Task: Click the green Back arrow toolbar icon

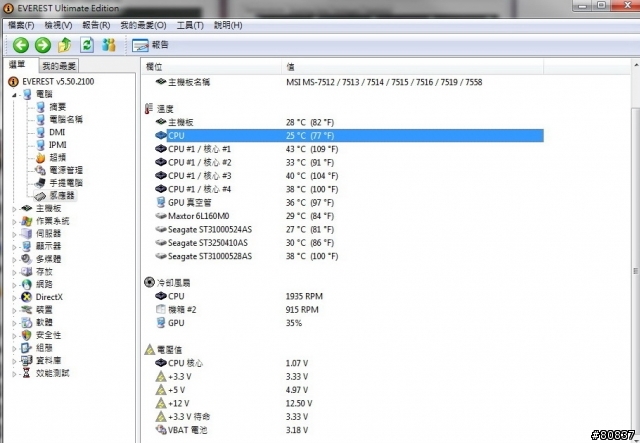Action: [21, 45]
